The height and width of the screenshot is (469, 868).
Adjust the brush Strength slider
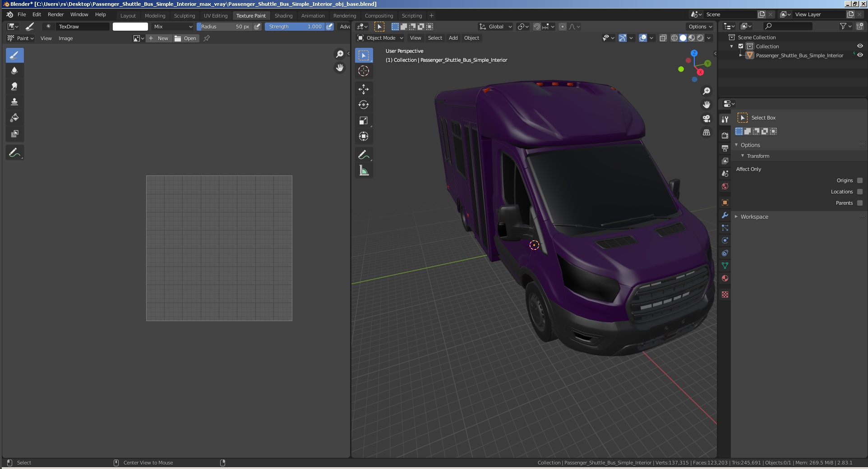tap(295, 27)
